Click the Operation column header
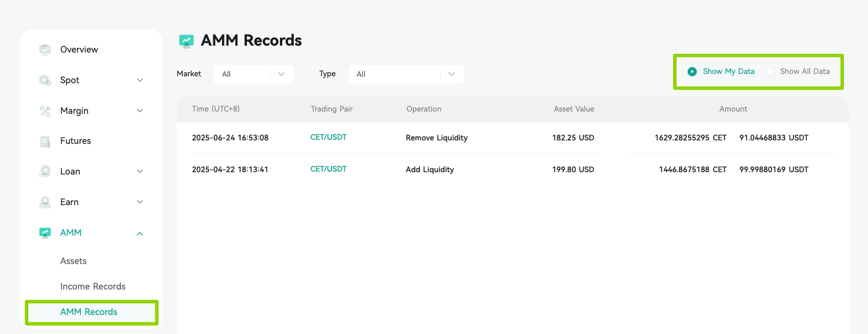The image size is (868, 334). (x=424, y=109)
